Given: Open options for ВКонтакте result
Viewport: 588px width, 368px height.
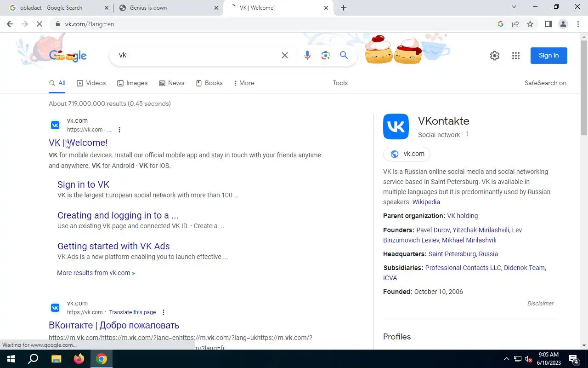Looking at the screenshot, I should (x=164, y=312).
